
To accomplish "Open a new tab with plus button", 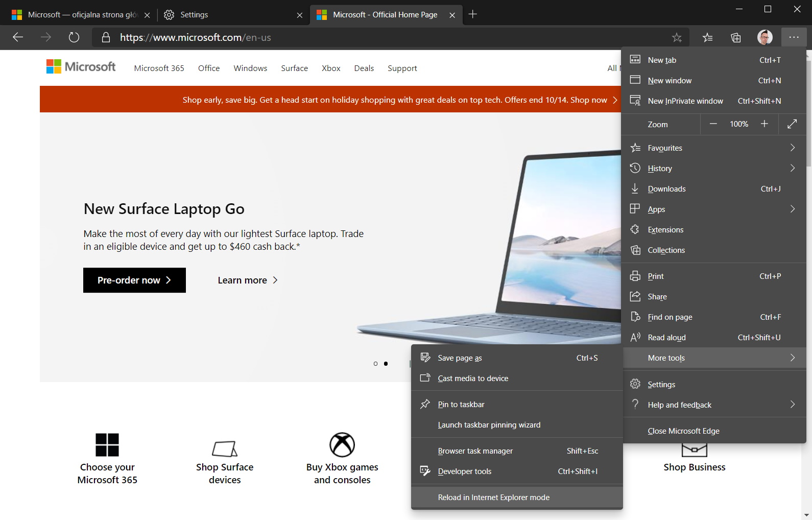I will click(473, 14).
